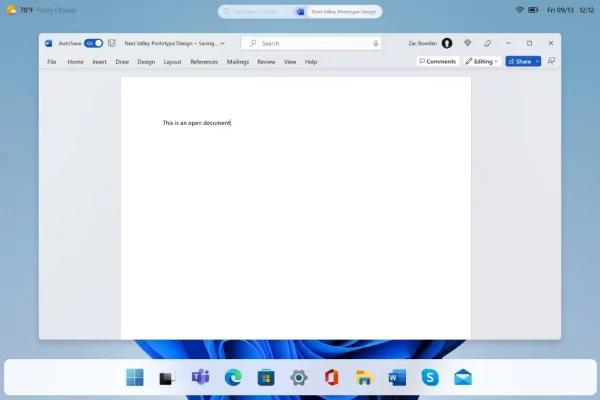Expand the Editing mode dropdown

[481, 61]
